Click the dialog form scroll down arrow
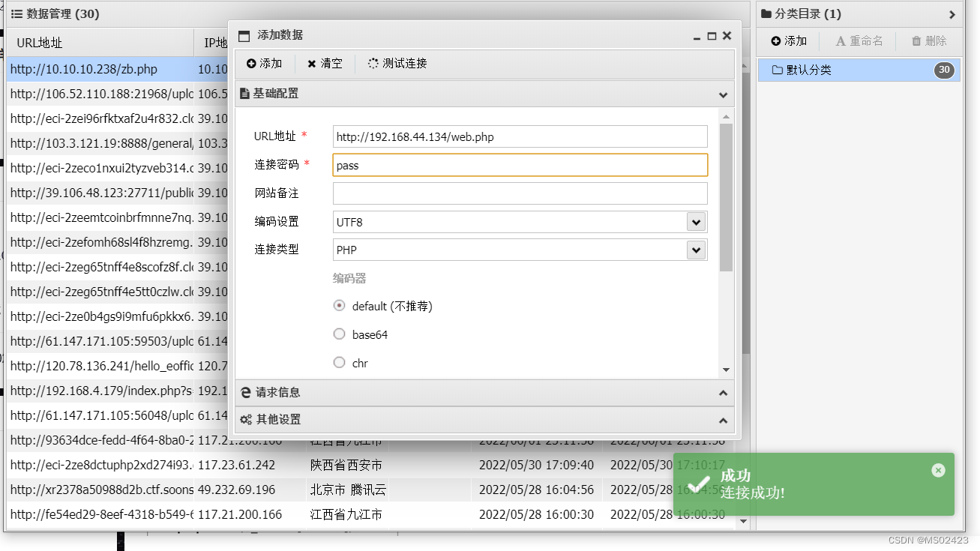Viewport: 980px width, 551px height. [x=726, y=370]
